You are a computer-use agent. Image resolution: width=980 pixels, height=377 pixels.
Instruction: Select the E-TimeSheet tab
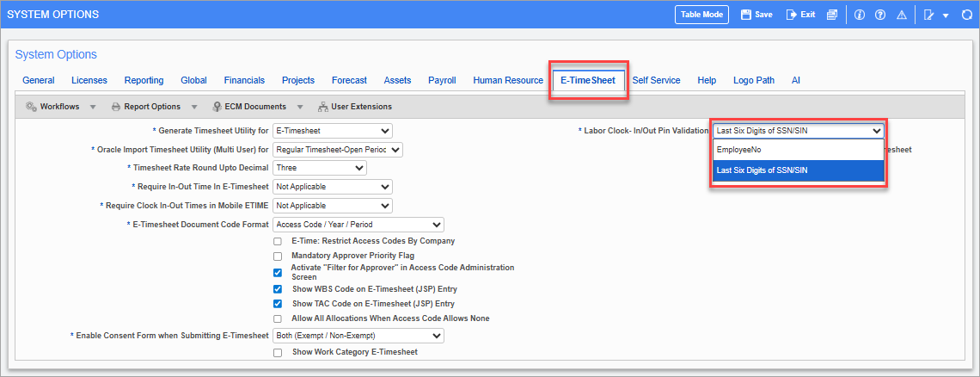coord(588,80)
